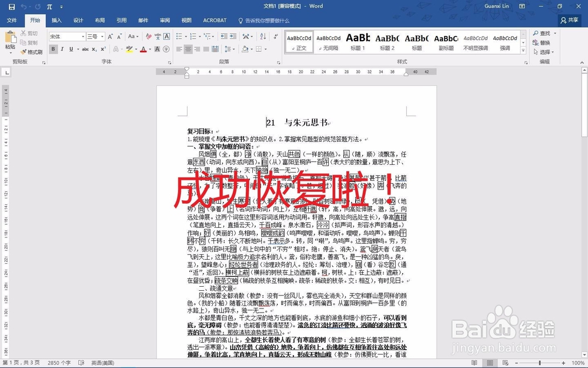Click the Replace (替换) icon
The height and width of the screenshot is (368, 588).
tap(543, 42)
